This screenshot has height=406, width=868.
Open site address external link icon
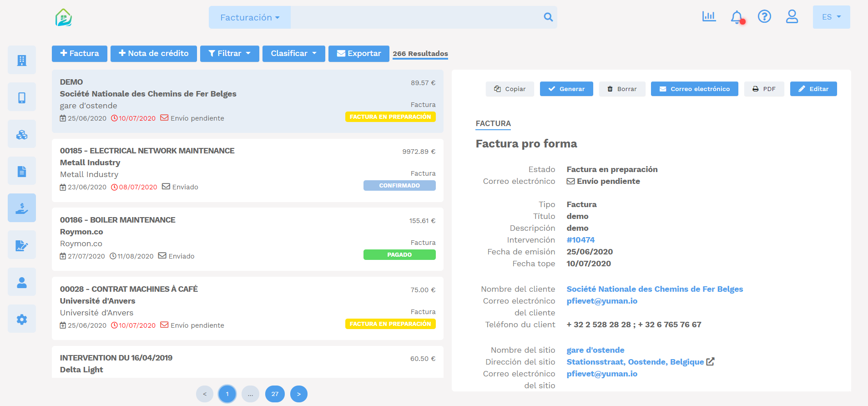(710, 362)
